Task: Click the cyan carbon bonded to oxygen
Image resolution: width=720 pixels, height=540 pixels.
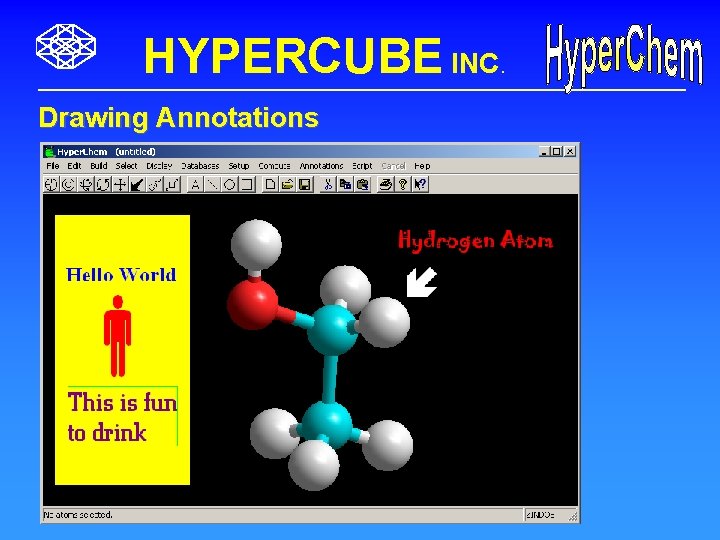Action: 332,330
